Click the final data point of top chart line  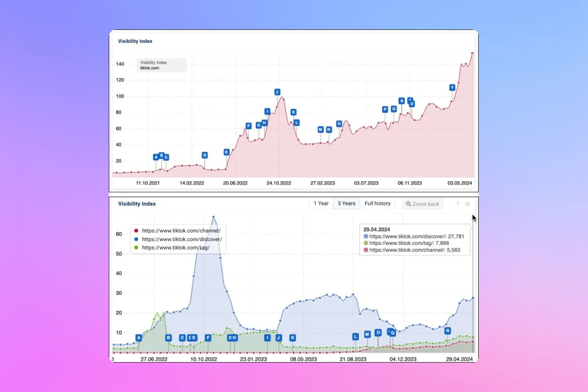(472, 53)
